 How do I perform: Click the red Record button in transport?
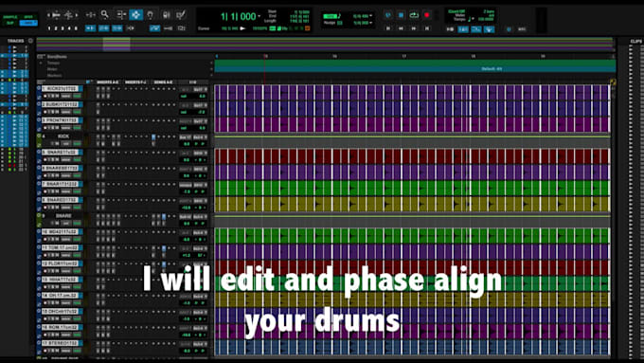point(427,15)
